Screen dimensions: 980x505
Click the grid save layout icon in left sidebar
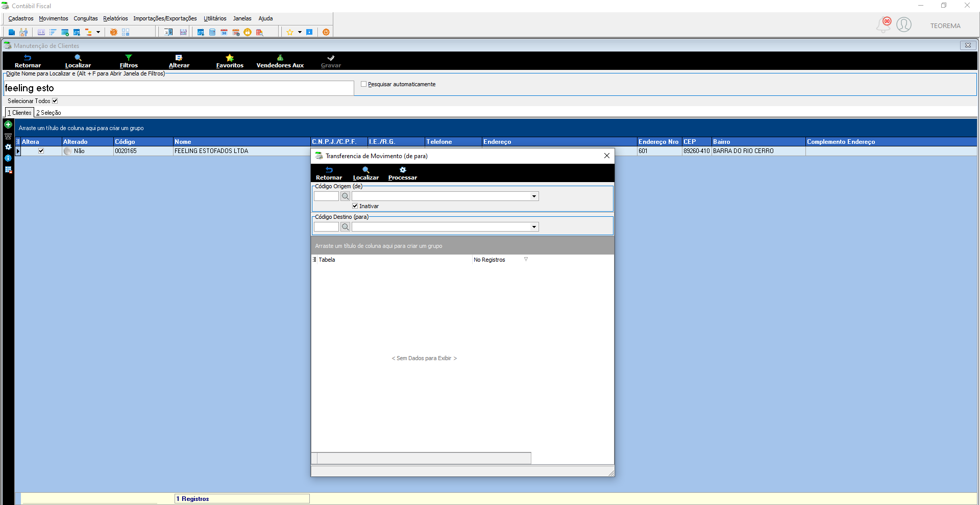coord(8,169)
